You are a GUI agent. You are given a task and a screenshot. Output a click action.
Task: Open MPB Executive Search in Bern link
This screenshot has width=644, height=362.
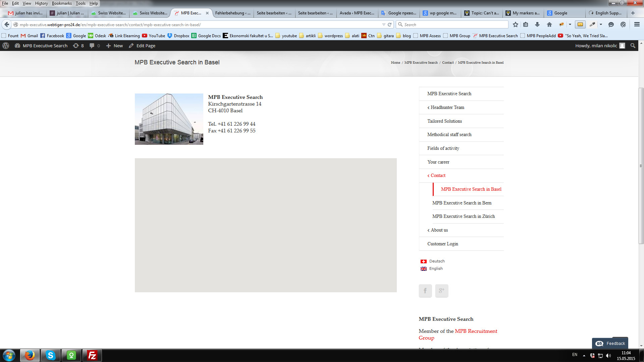(x=462, y=203)
